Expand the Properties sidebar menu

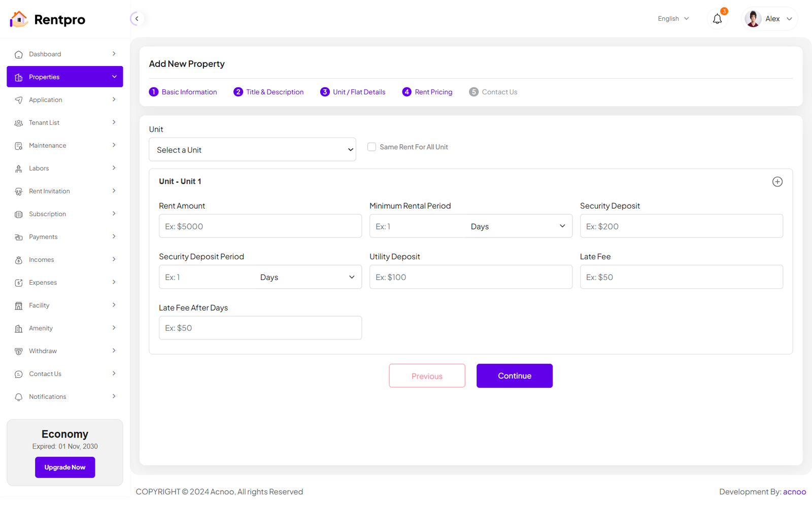65,77
